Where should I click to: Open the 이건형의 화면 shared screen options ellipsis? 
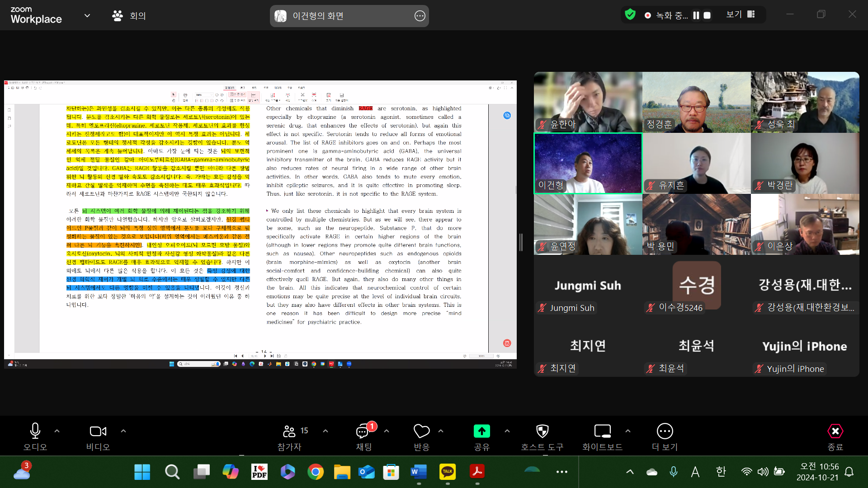tap(420, 16)
